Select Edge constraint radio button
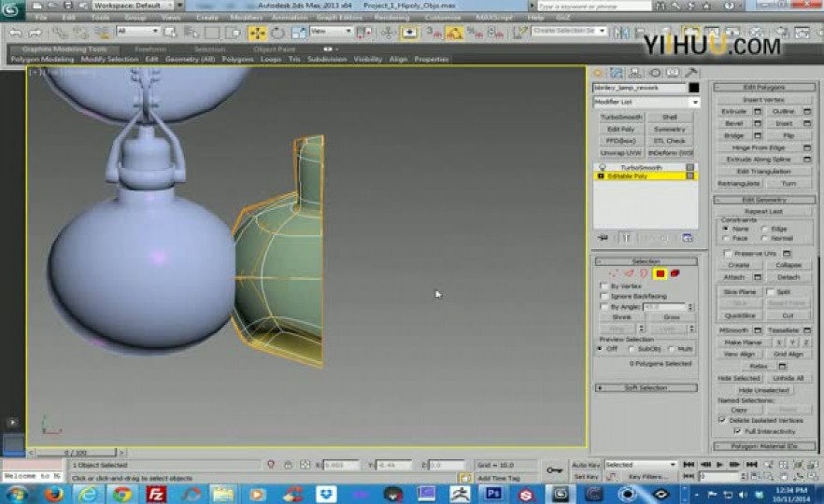Viewport: 824px width, 504px height. (764, 229)
